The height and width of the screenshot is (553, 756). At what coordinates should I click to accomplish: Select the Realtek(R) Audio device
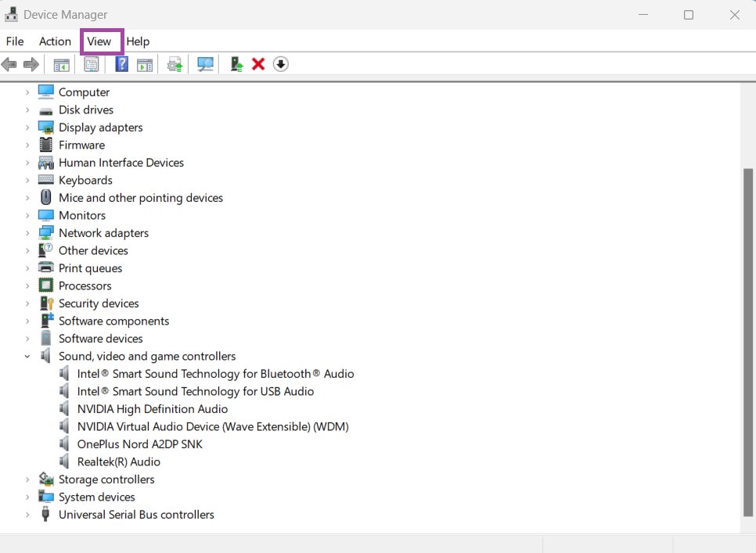(x=118, y=461)
